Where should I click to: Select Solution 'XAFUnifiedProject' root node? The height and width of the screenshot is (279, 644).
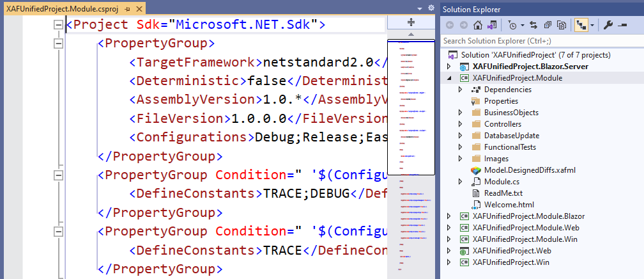pyautogui.click(x=535, y=55)
